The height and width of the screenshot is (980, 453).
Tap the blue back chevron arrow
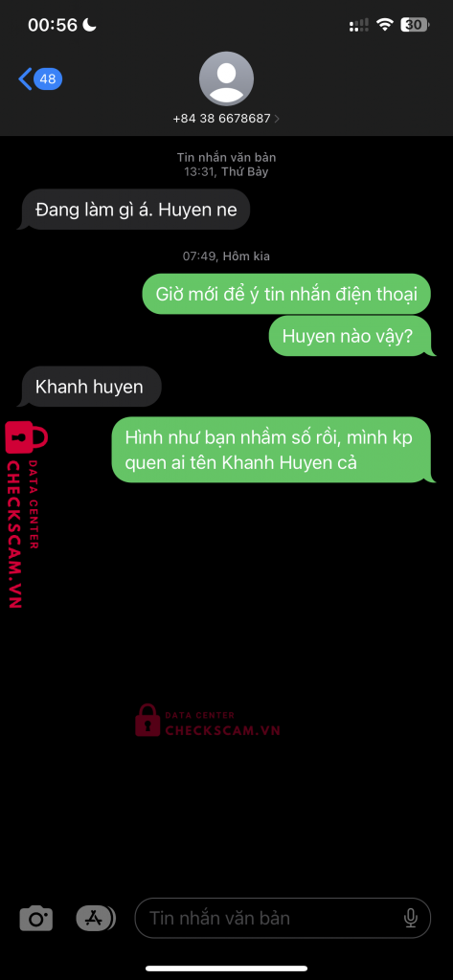tap(25, 79)
